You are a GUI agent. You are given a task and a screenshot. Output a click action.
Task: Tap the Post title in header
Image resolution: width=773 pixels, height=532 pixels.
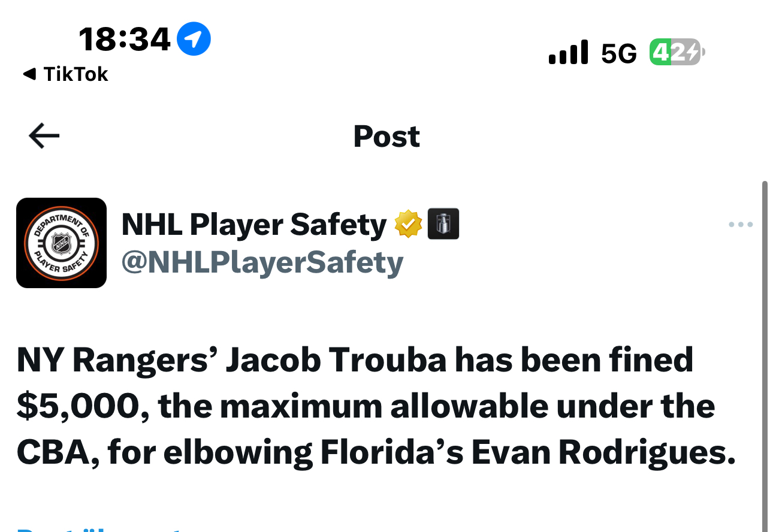click(386, 137)
